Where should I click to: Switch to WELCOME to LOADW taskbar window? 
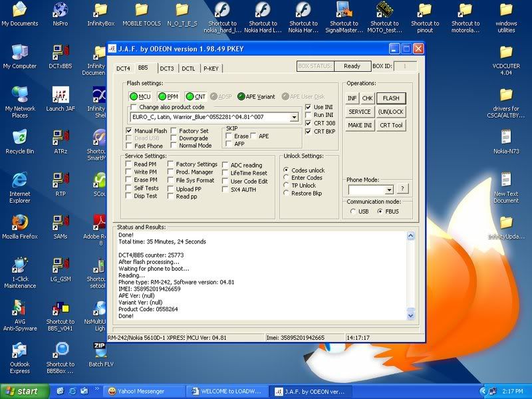click(x=227, y=392)
